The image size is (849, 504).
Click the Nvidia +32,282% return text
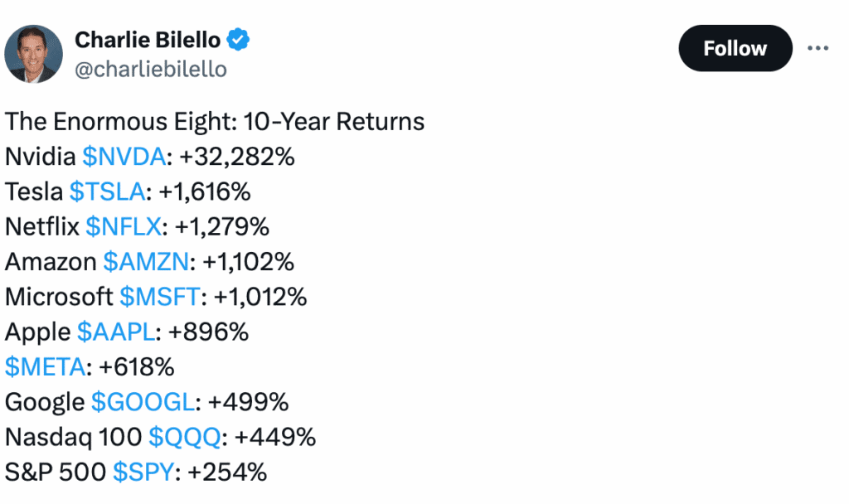click(x=236, y=157)
